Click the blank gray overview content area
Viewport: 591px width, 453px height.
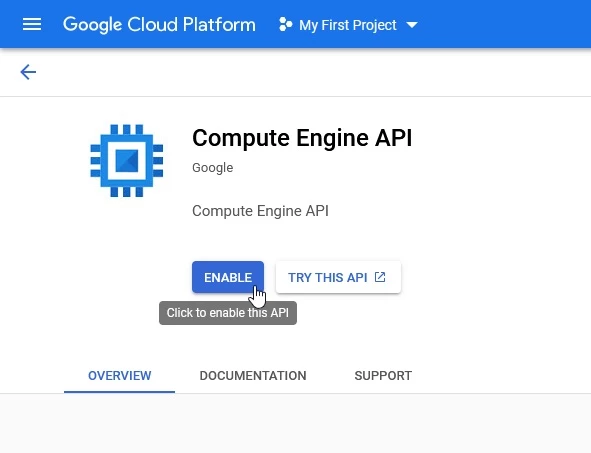click(x=296, y=424)
